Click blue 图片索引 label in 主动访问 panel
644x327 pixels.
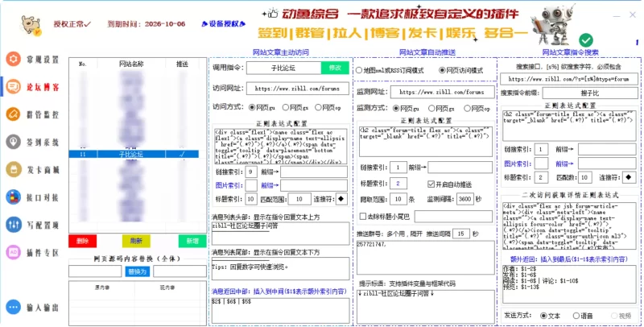[229, 185]
